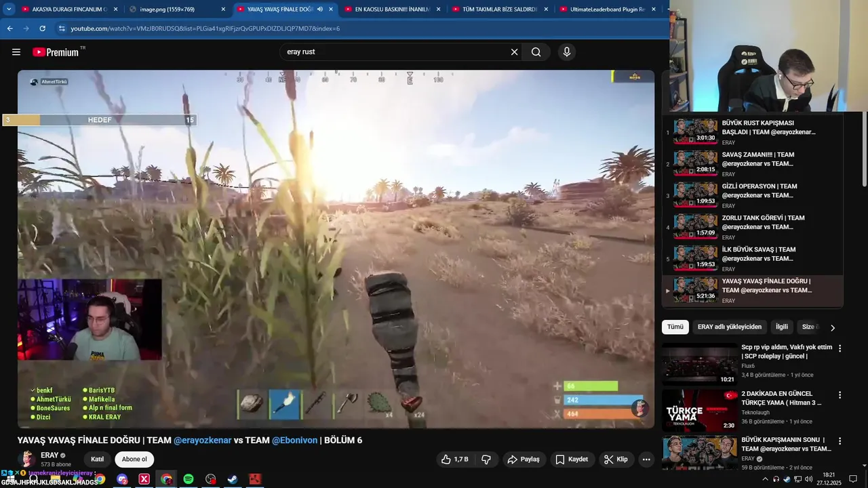Mute the playing tab via speaker icon
This screenshot has height=488, width=868.
pyautogui.click(x=320, y=9)
